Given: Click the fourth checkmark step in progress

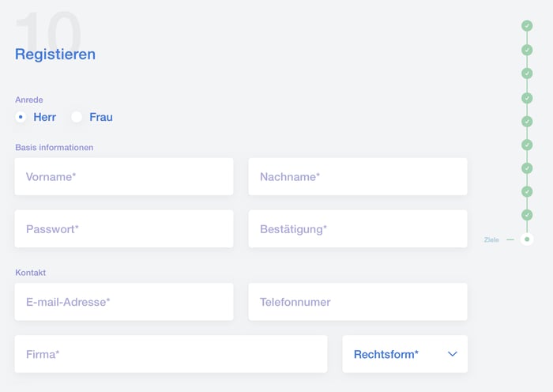Looking at the screenshot, I should click(527, 98).
